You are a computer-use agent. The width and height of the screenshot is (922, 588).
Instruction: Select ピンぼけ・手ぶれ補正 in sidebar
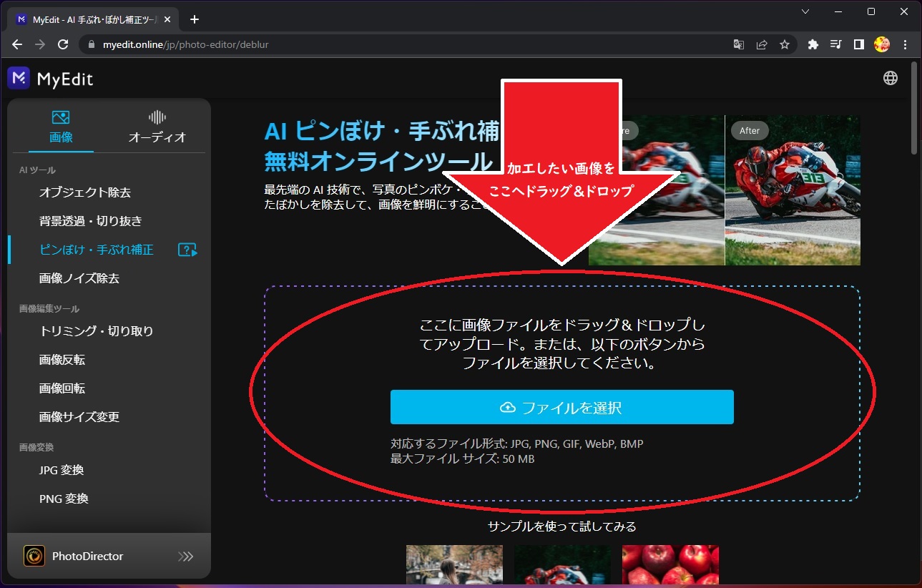coord(97,250)
